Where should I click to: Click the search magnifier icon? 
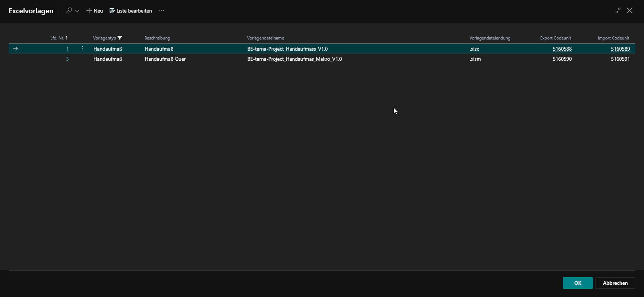(x=69, y=11)
